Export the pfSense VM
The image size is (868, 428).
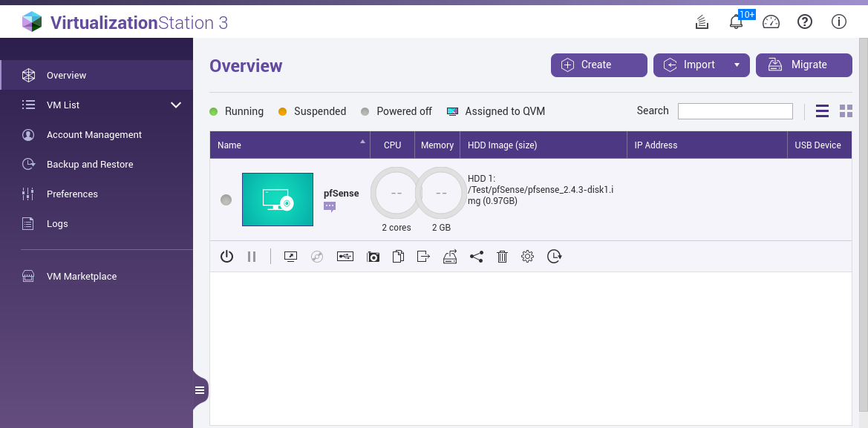pyautogui.click(x=423, y=257)
